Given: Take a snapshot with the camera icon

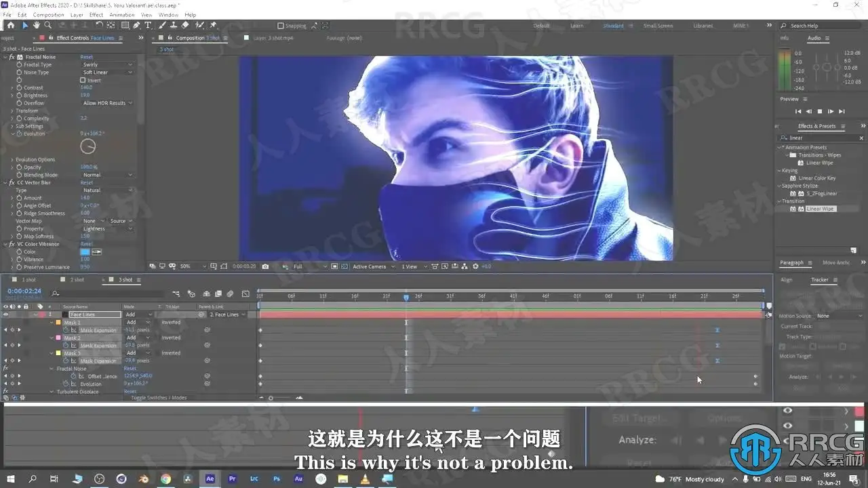Looking at the screenshot, I should (265, 266).
